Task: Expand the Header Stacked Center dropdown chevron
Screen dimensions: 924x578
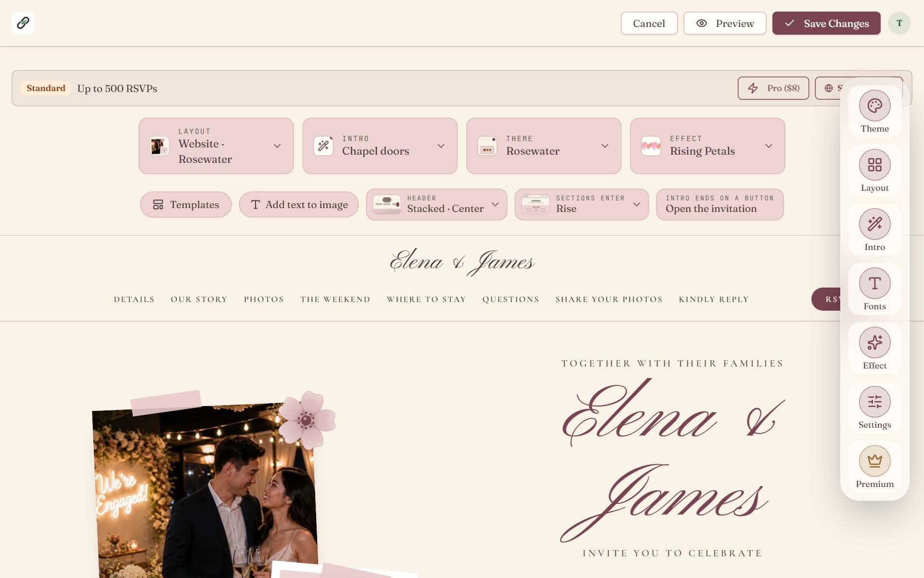Action: coord(495,204)
